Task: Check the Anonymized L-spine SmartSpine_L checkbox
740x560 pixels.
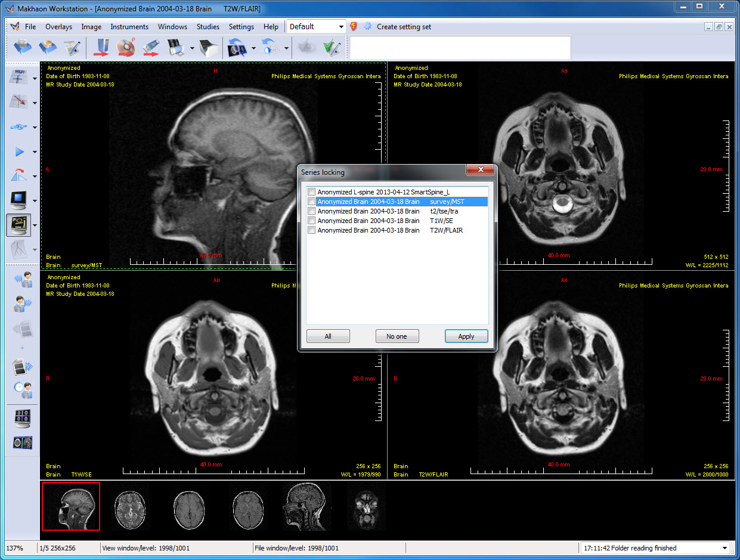Action: [x=311, y=192]
